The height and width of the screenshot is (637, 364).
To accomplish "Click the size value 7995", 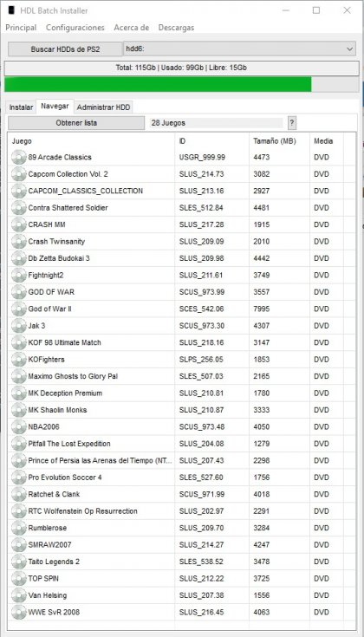I will (x=261, y=309).
